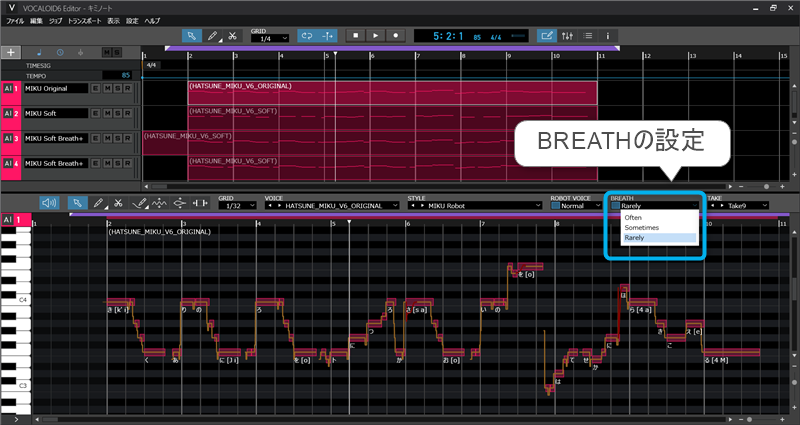Open the ROBOT VOICE Normal dropdown
The width and height of the screenshot is (800, 425).
coord(576,206)
